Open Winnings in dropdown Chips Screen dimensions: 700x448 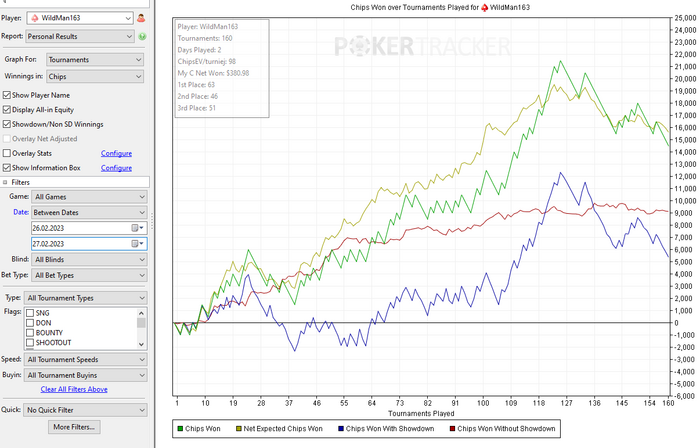(95, 76)
